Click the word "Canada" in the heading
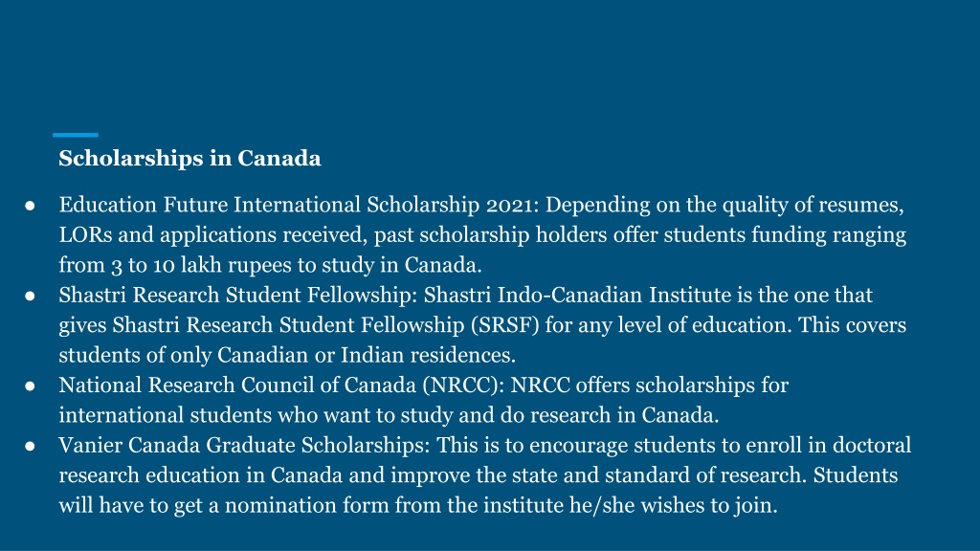 (279, 159)
